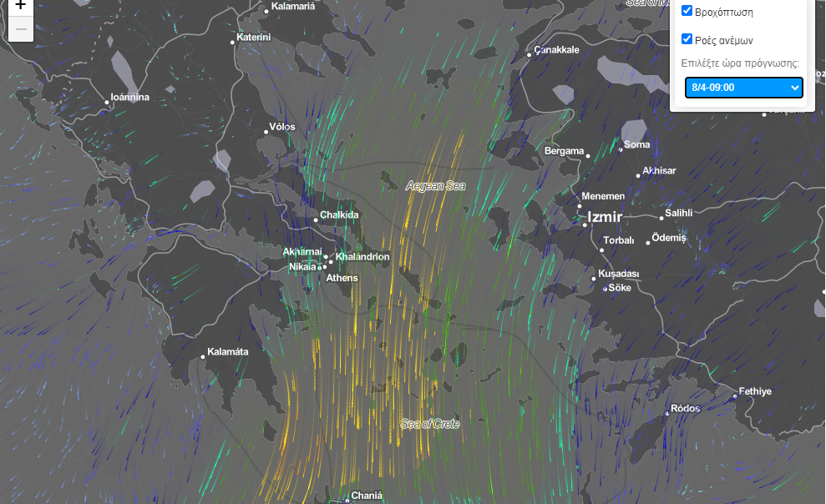Screen dimensions: 826x504
Task: Click the Ioánnina city label
Action: coord(130,97)
